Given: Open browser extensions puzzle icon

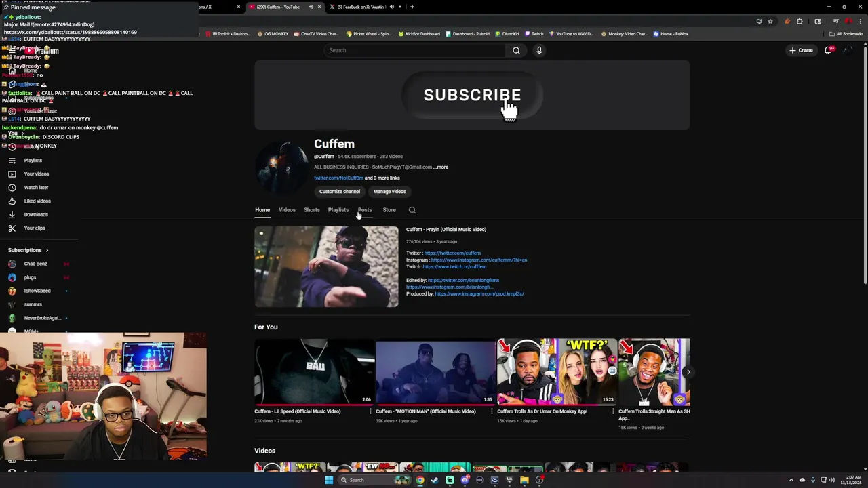Looking at the screenshot, I should click(x=800, y=22).
